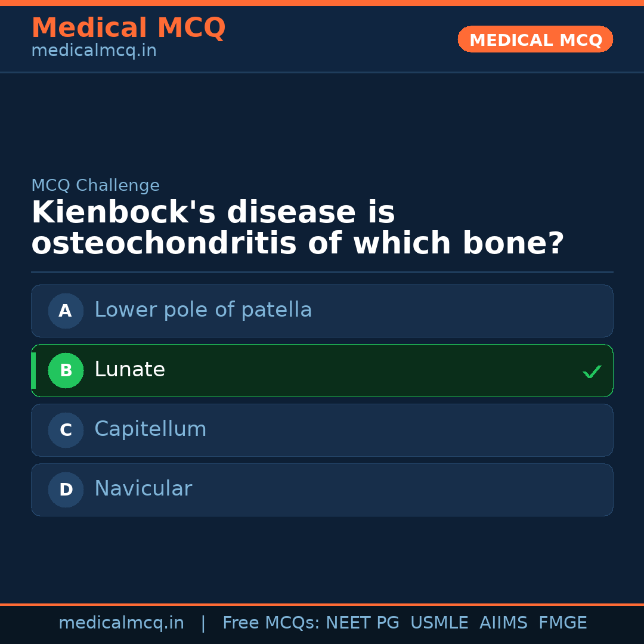Select the letter C circle badge
The image size is (644, 644).
click(66, 430)
